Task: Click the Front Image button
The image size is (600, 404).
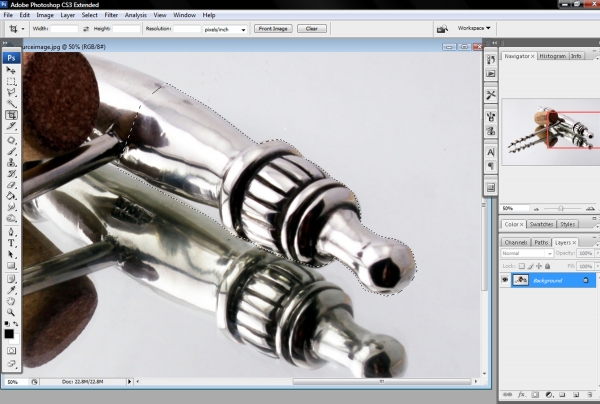Action: (273, 29)
